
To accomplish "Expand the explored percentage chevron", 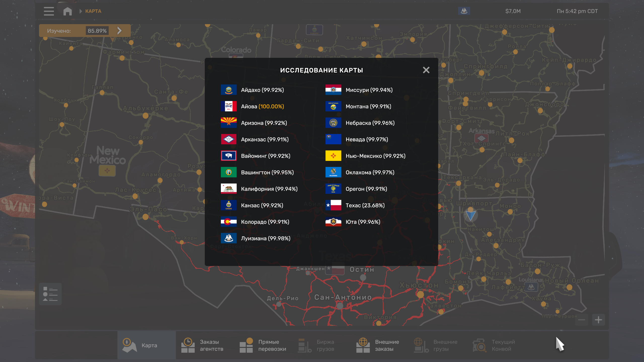I will click(119, 31).
